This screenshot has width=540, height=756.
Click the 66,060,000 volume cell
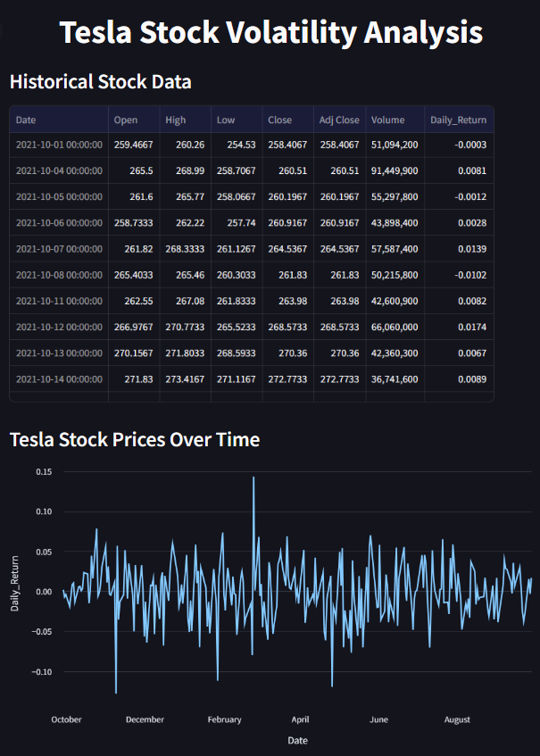395,328
